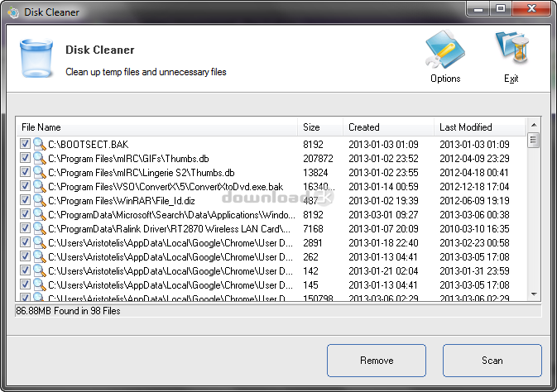Toggle checkbox for ProgramData\Microsoft\Search row
Image resolution: width=557 pixels, height=392 pixels.
[x=25, y=214]
